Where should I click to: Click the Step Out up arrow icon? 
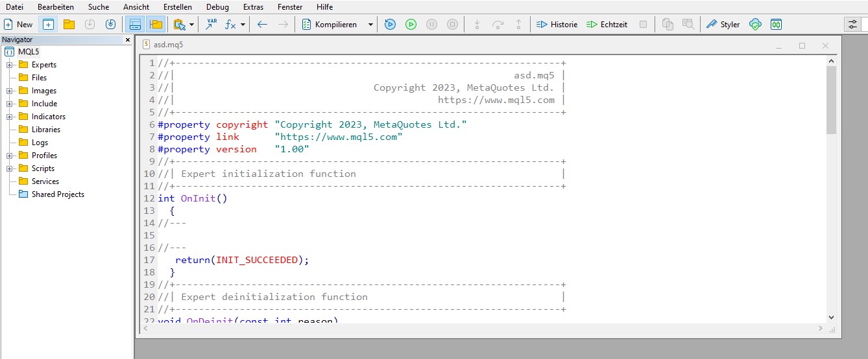518,24
